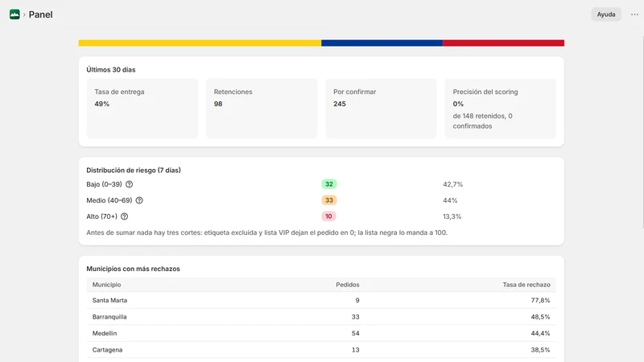Viewport: 644px width, 362px height.
Task: Open the three-dot more actions menu
Action: (x=634, y=14)
